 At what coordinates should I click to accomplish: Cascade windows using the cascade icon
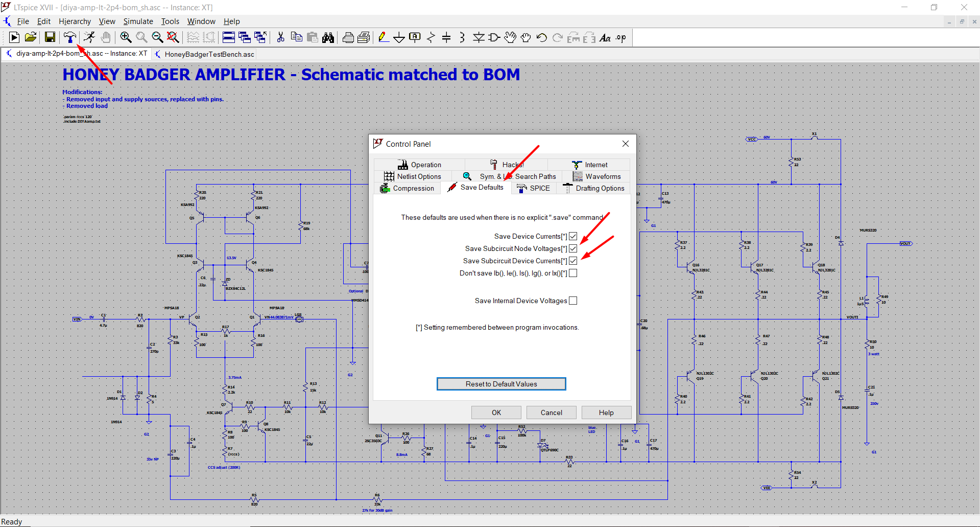245,37
